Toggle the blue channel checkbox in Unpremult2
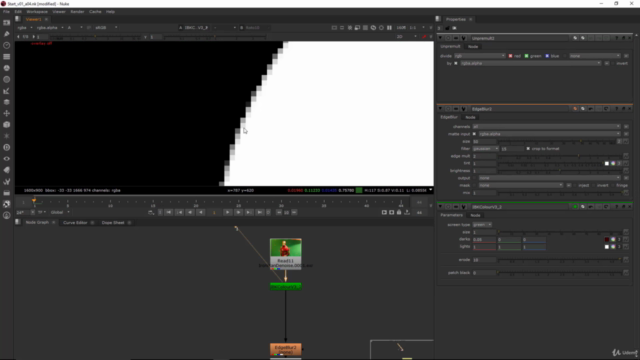 [x=547, y=56]
